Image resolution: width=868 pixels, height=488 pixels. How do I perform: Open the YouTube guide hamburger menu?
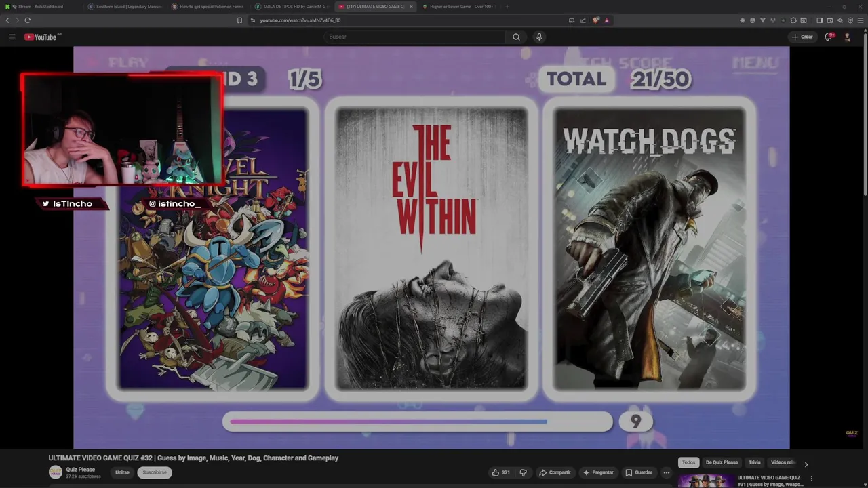12,37
